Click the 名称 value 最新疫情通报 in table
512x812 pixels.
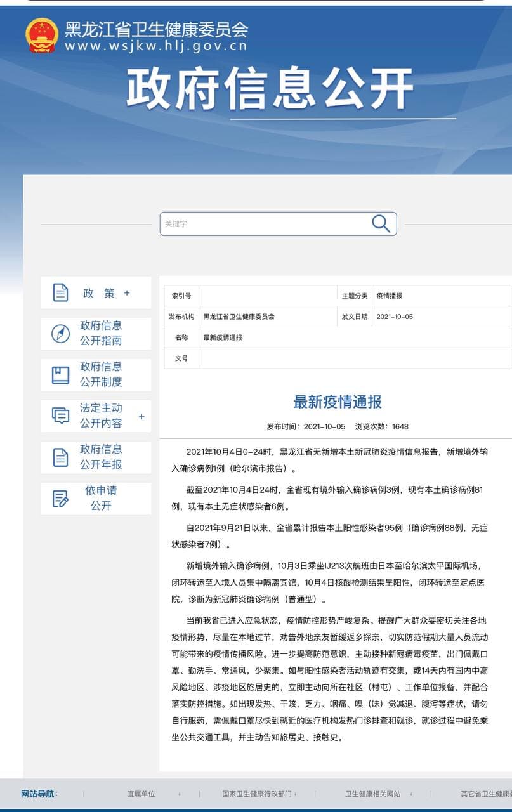(223, 337)
